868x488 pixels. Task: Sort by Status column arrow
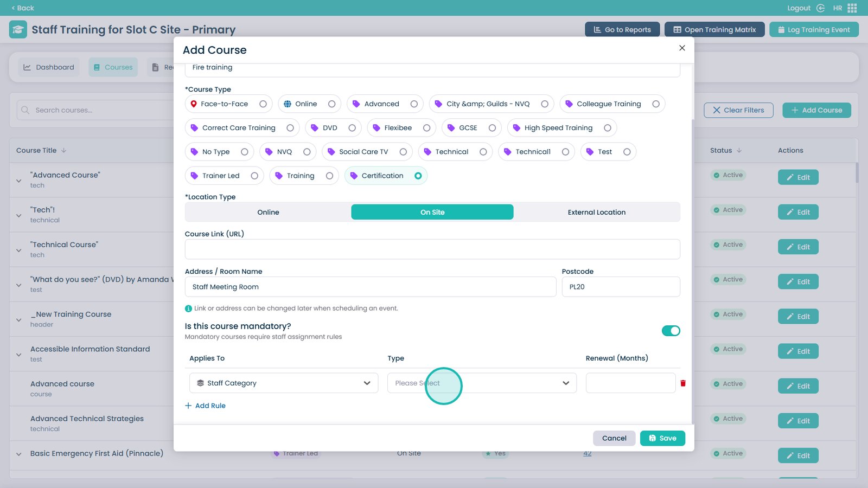point(739,151)
